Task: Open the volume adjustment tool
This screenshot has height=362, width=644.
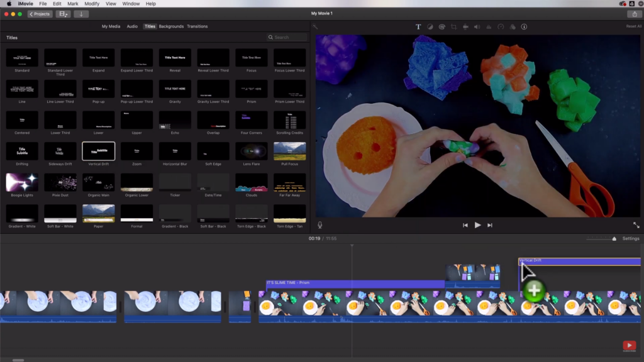Action: (x=477, y=26)
